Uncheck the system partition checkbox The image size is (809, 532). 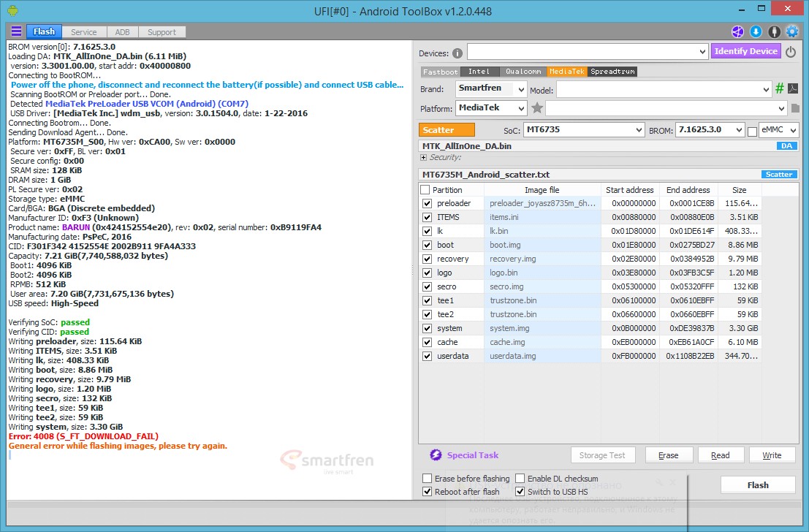click(x=428, y=328)
